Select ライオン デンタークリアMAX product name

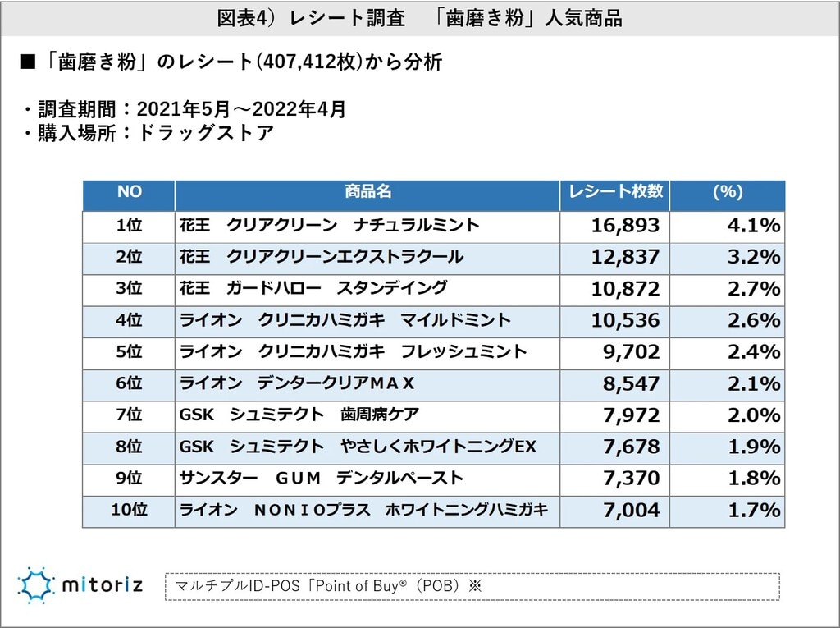[x=297, y=383]
